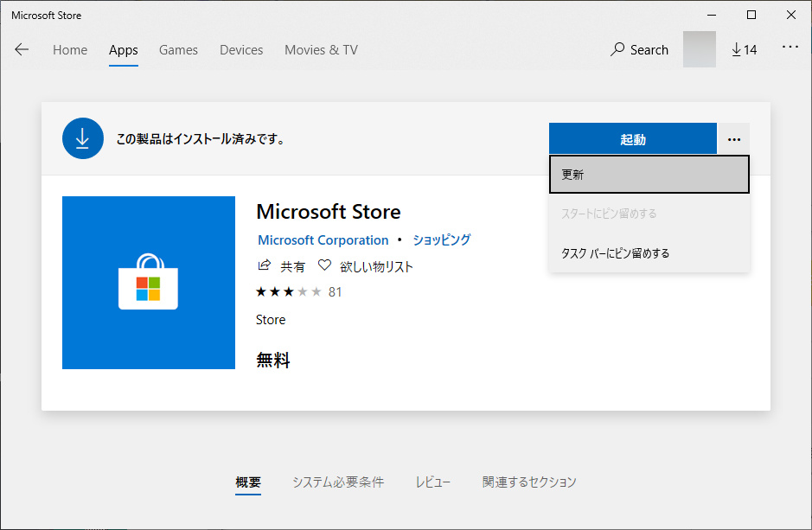The image size is (812, 530).
Task: Click the この製品はインストール済みです message
Action: (200, 138)
